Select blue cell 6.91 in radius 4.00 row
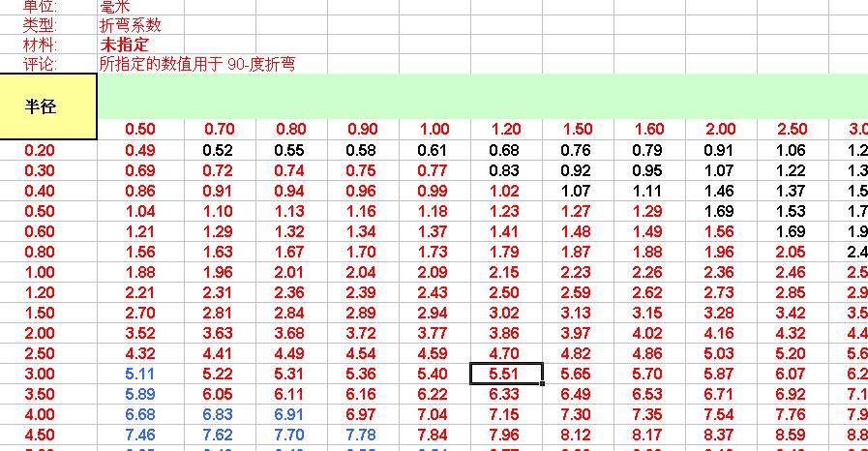 click(x=289, y=414)
